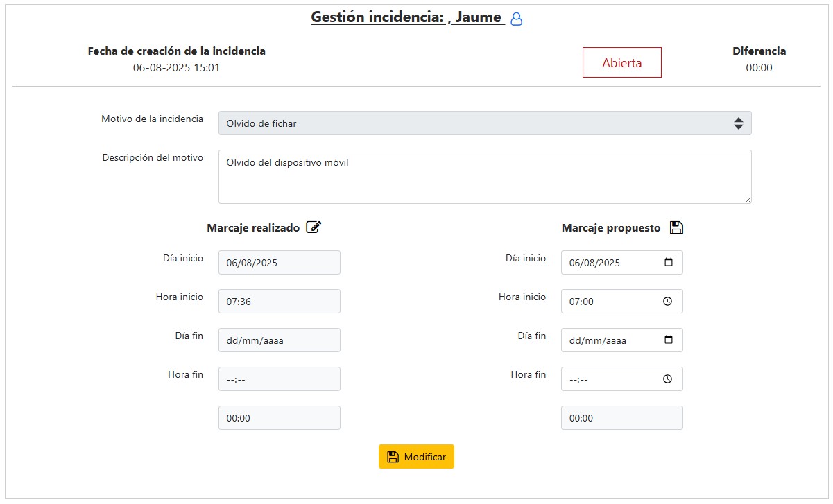Open the 'Gestión incidencia: , Jaume' title link
The height and width of the screenshot is (504, 833).
[407, 17]
